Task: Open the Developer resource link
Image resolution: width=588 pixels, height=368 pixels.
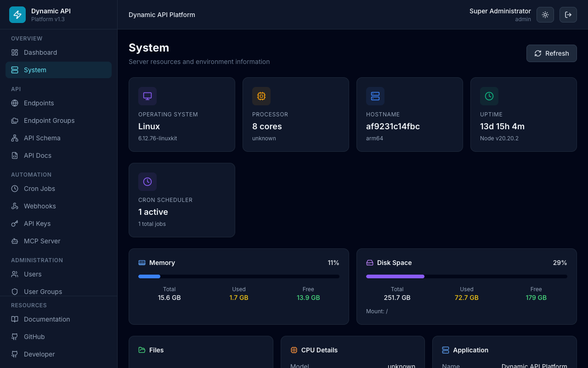Action: (58, 354)
